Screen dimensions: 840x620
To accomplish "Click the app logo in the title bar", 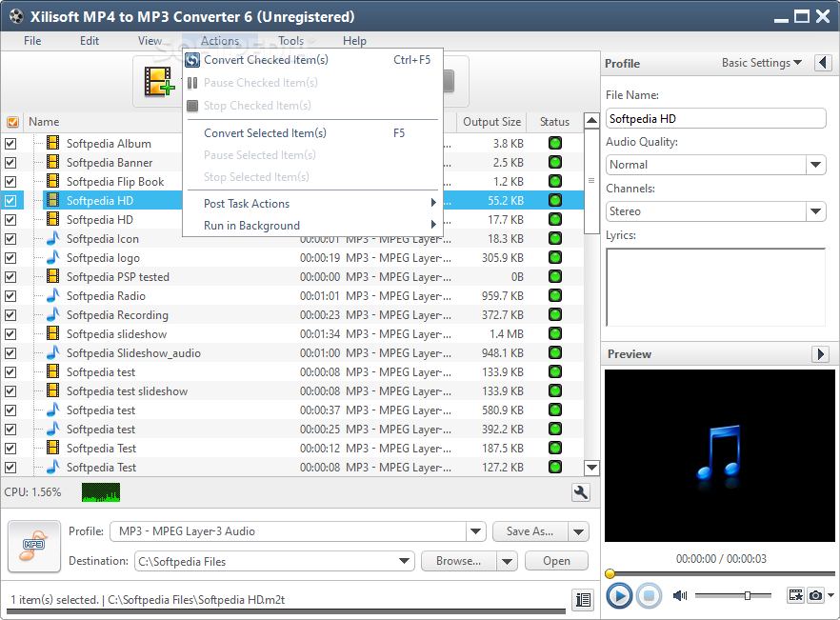I will (x=16, y=16).
